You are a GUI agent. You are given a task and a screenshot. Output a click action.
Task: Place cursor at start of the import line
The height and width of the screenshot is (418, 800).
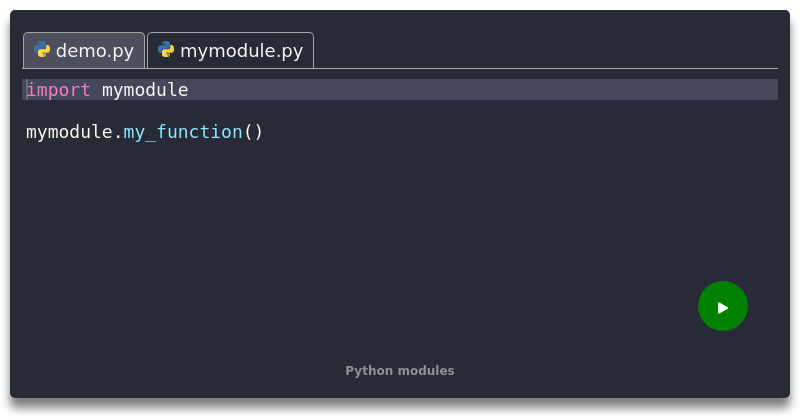click(x=27, y=90)
